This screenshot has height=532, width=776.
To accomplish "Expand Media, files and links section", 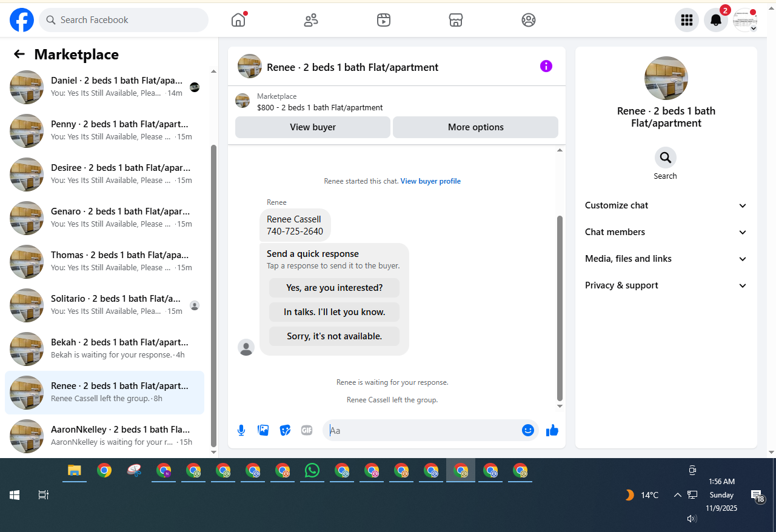I will click(x=666, y=259).
